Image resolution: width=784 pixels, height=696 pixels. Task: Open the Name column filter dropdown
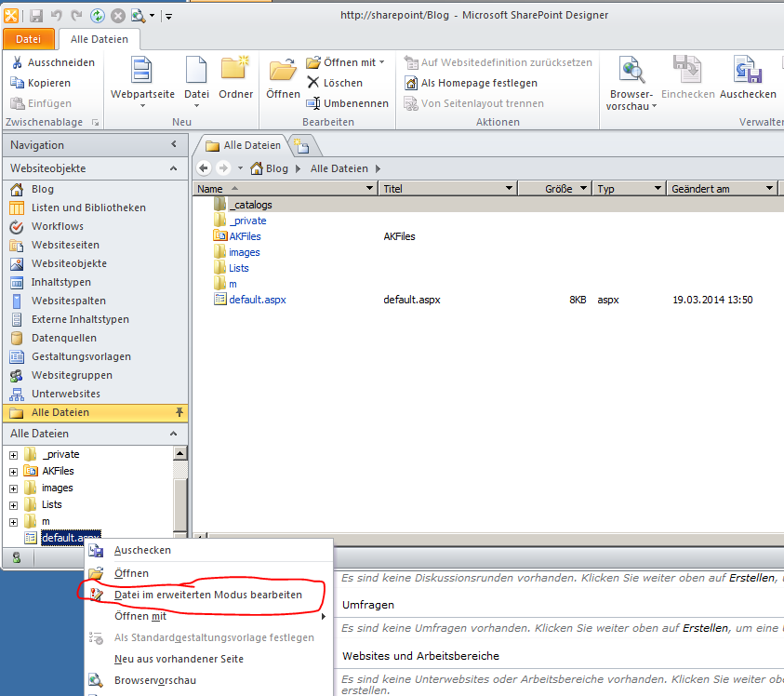point(369,189)
